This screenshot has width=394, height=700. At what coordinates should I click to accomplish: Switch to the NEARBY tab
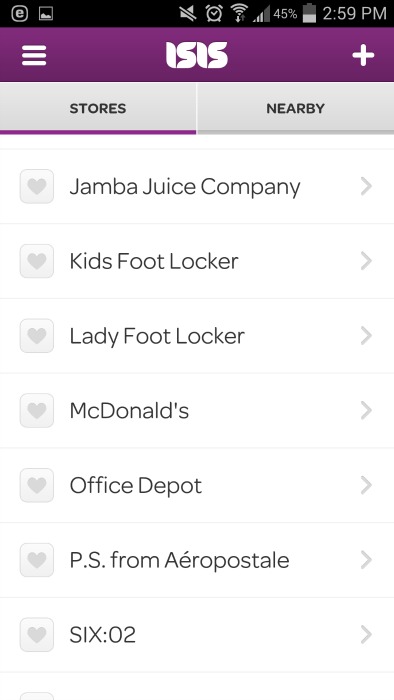click(x=295, y=108)
